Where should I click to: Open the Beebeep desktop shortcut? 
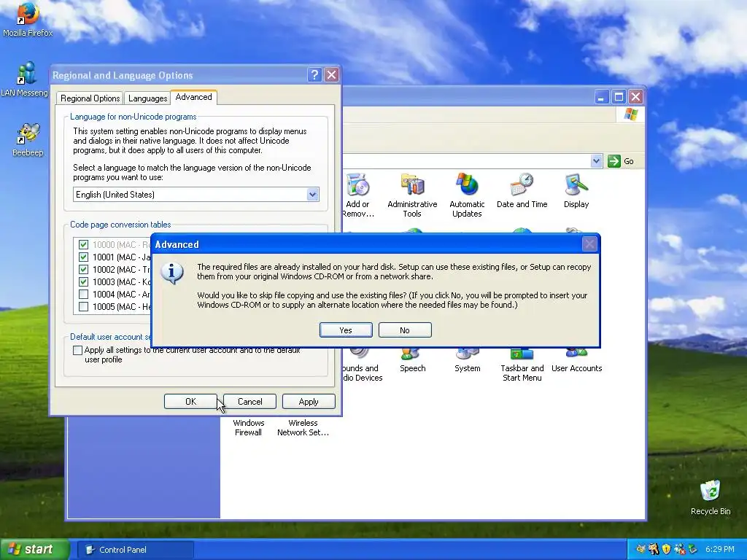pos(28,139)
